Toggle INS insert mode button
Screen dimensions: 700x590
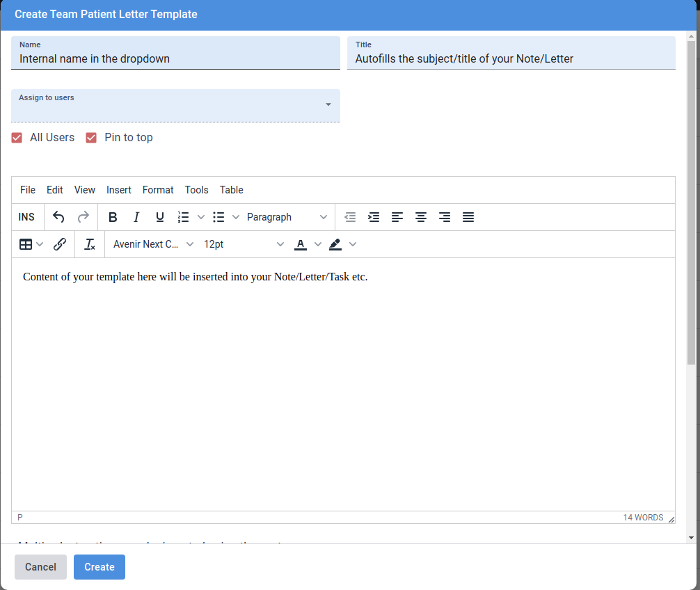click(26, 217)
